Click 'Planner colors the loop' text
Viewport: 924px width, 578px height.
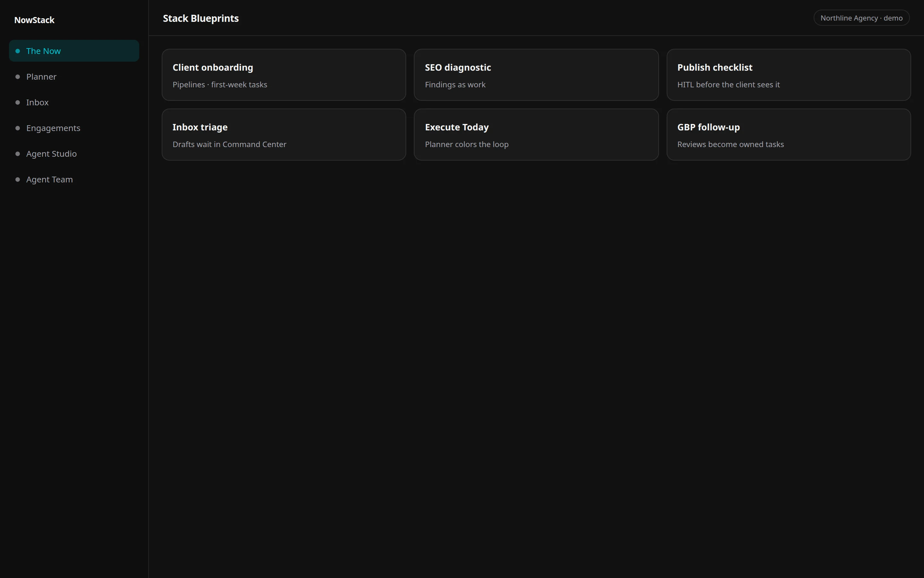(x=466, y=144)
